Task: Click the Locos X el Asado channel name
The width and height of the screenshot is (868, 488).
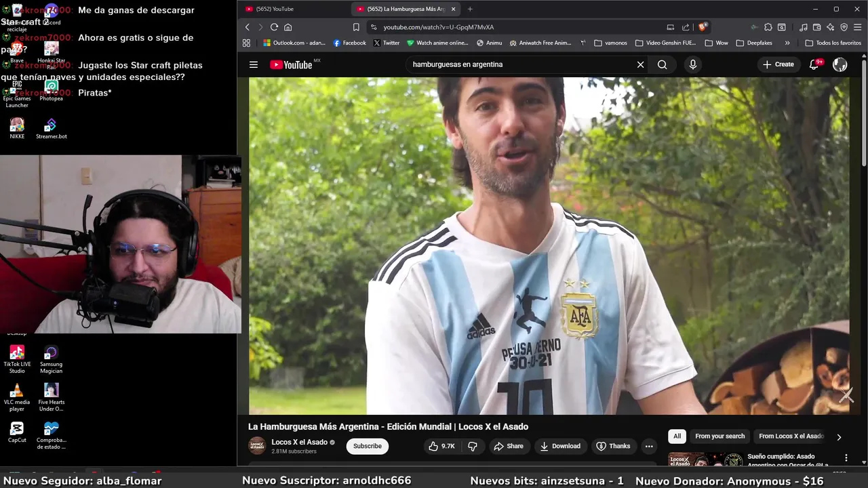Action: pos(299,442)
